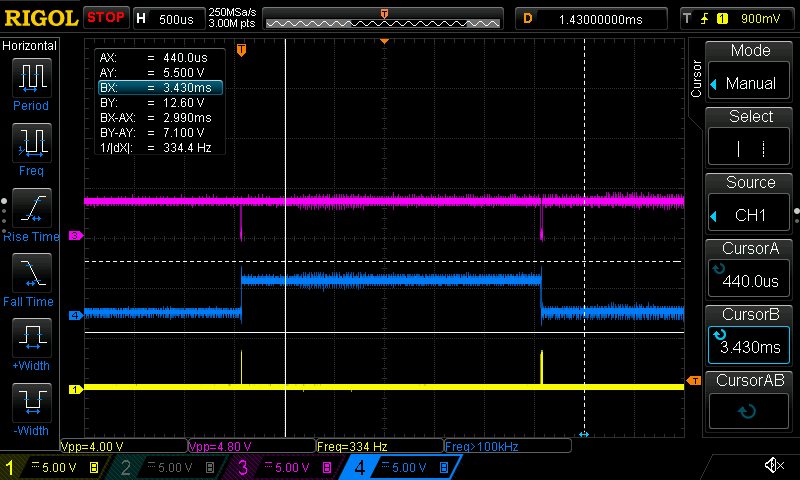Click the cursor B handle at bottom

tap(584, 434)
